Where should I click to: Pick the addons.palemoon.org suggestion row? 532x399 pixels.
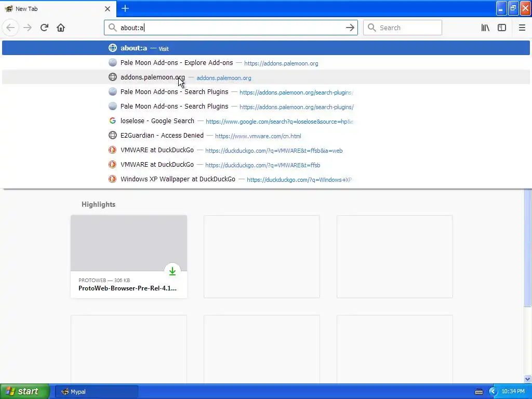(266, 77)
